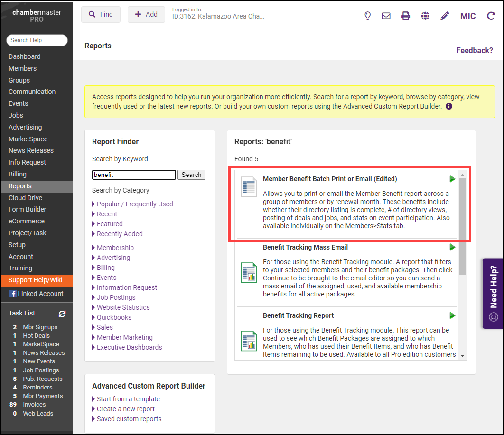This screenshot has height=435, width=504.
Task: Click the refresh arrow icon in header
Action: (x=491, y=16)
